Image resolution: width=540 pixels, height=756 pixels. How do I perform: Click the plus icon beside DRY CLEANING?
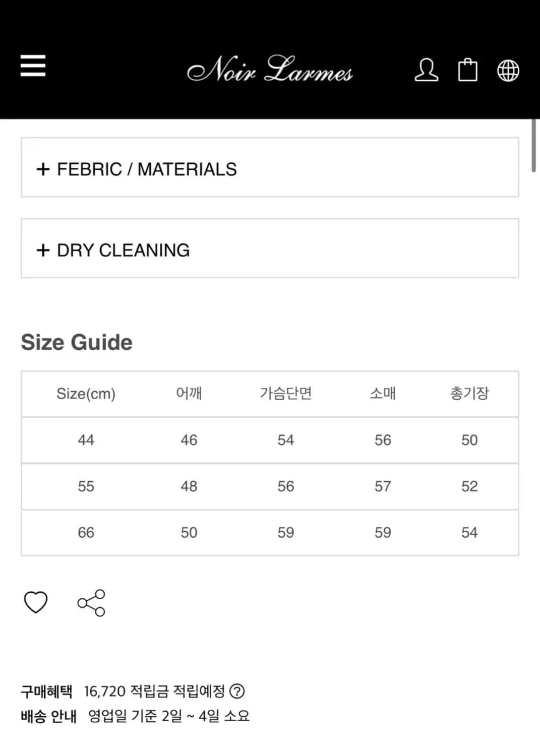click(x=43, y=250)
